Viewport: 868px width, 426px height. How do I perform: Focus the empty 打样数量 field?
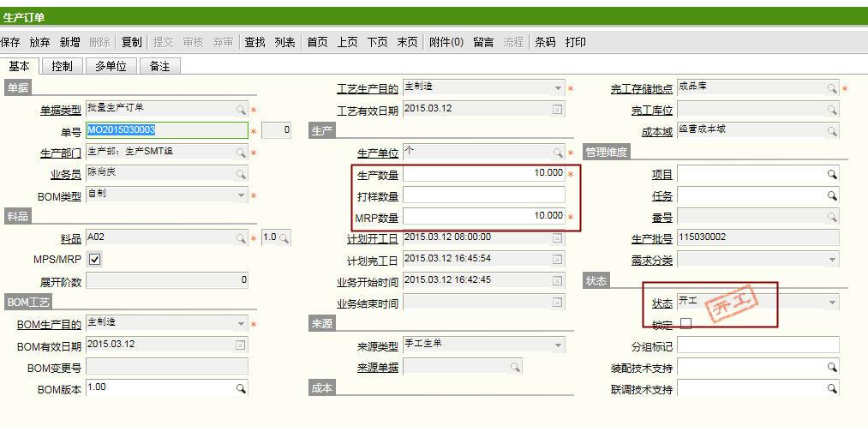(x=484, y=195)
